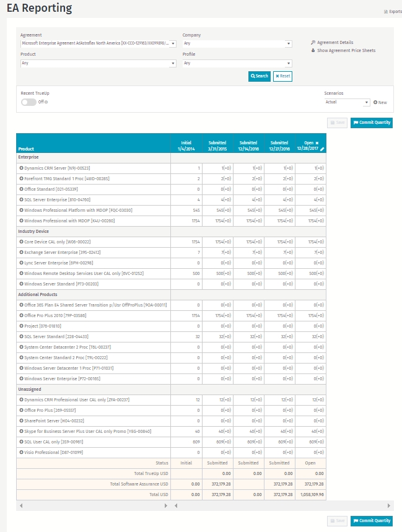Expand Core Device CAL only row icon

pos(22,242)
